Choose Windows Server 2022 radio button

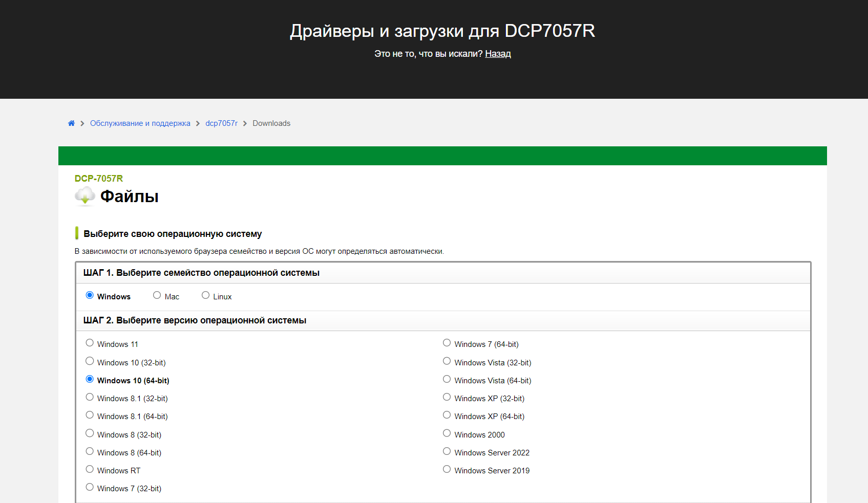[447, 451]
